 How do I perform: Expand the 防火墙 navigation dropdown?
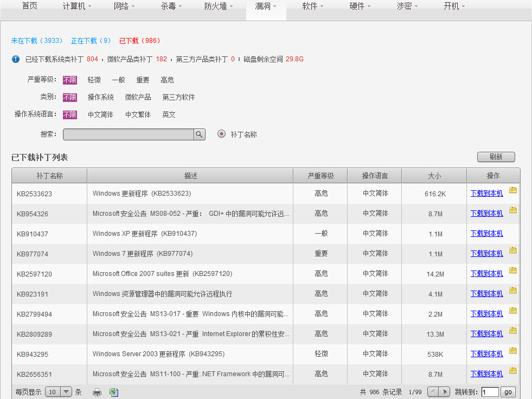(219, 7)
